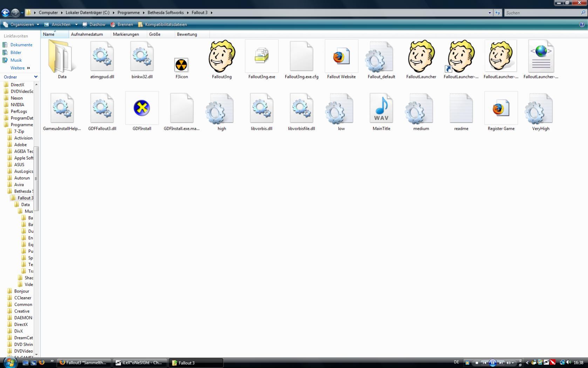Image resolution: width=588 pixels, height=368 pixels.
Task: Expand the quick launch overflow chevron
Action: tap(52, 361)
